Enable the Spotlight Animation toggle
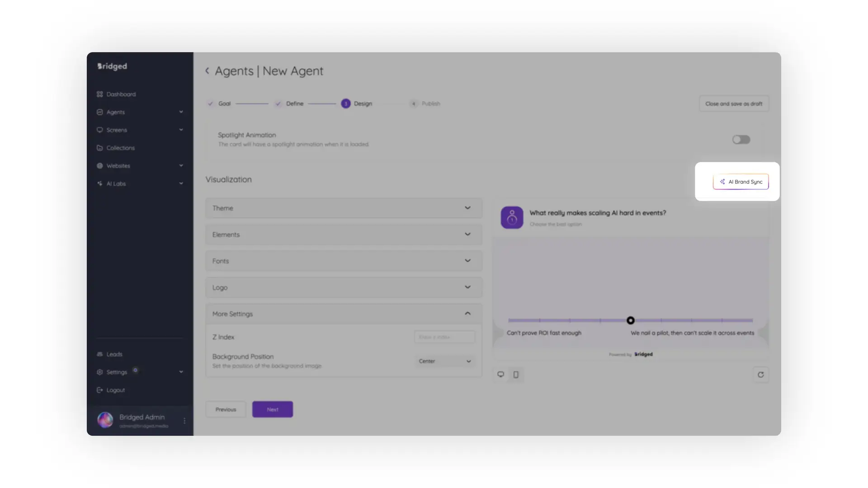 pyautogui.click(x=741, y=139)
